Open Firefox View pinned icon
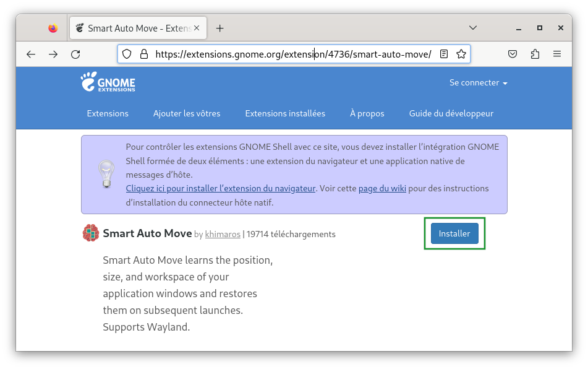 53,28
